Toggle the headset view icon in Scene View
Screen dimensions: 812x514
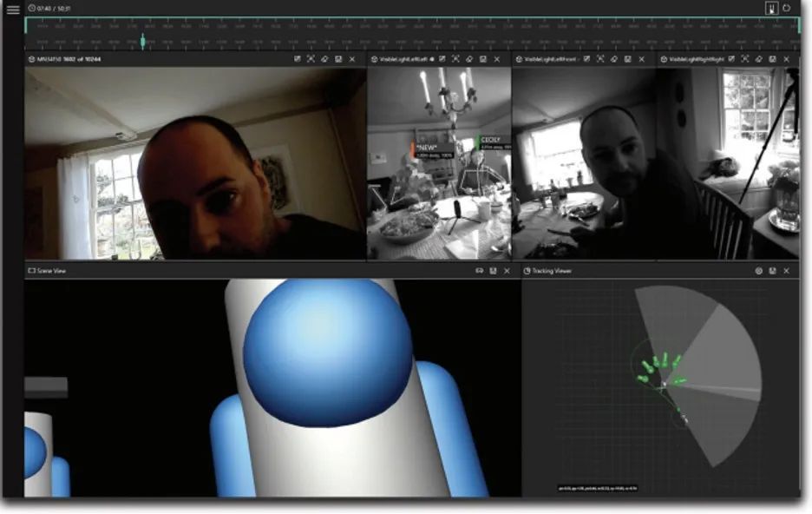(479, 271)
